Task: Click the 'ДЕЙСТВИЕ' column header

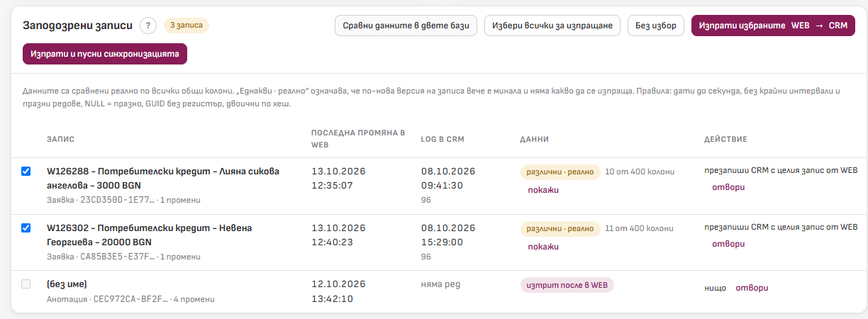Action: (725, 140)
